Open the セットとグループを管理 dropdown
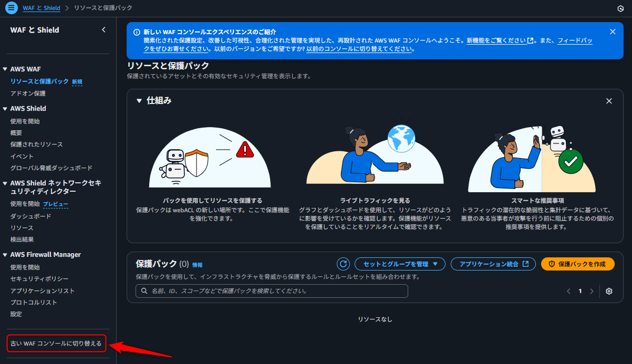The width and height of the screenshot is (632, 364). coord(400,264)
